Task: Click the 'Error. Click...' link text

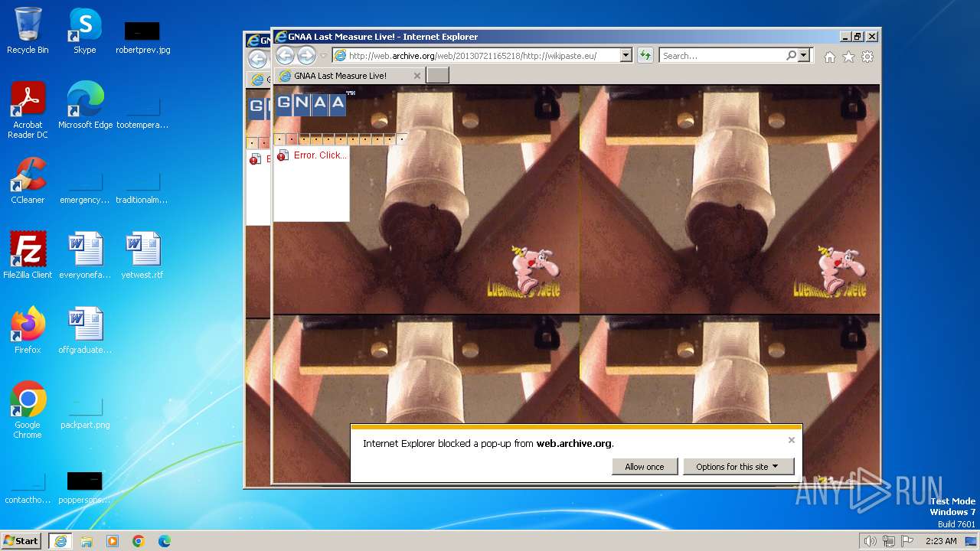Action: point(320,155)
